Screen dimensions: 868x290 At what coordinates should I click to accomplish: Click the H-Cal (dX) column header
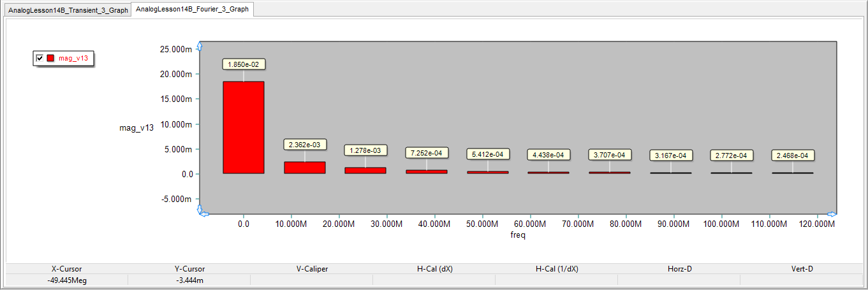coord(434,269)
